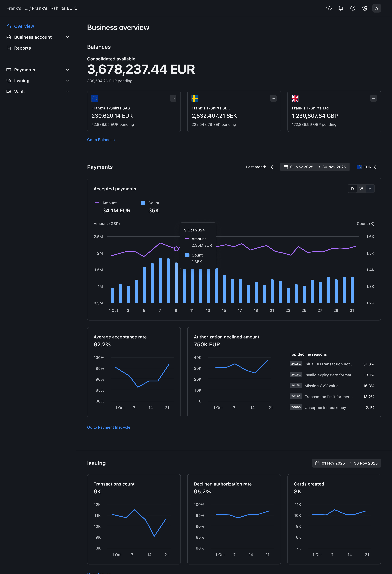The width and height of the screenshot is (392, 574).
Task: Open the Average acceptance rate chart card
Action: (x=134, y=372)
